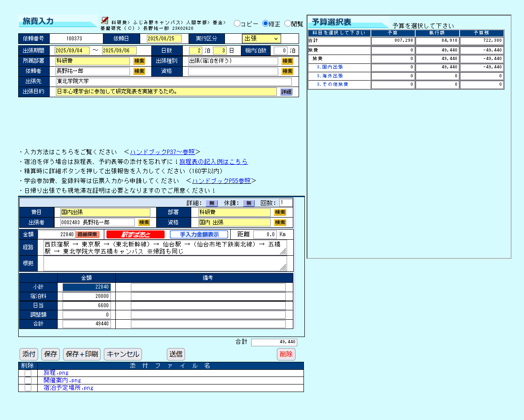Click the 駅すぱあと route search banner
Image resolution: width=524 pixels, height=420 pixels.
(x=135, y=234)
